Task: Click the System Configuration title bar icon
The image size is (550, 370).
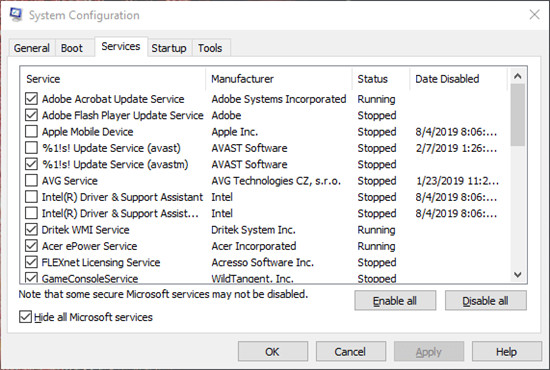Action: [x=16, y=15]
